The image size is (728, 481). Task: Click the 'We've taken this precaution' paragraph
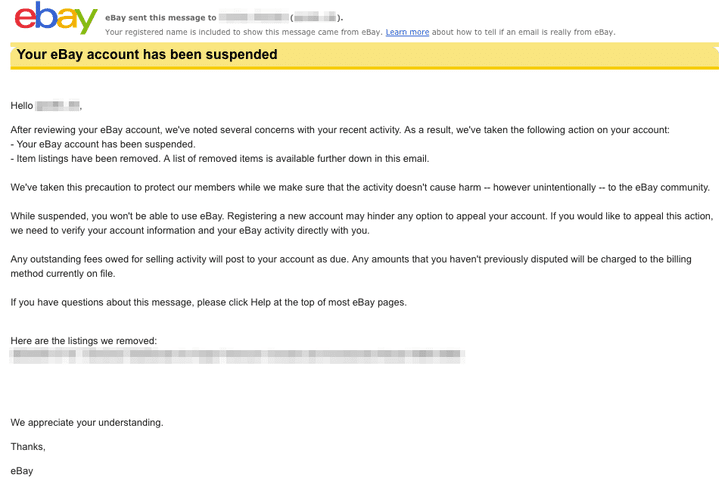(x=360, y=188)
